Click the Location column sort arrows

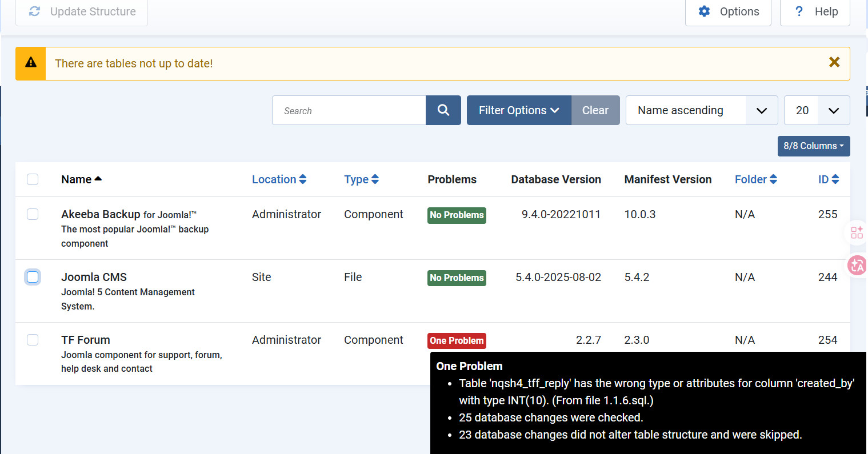pos(303,179)
